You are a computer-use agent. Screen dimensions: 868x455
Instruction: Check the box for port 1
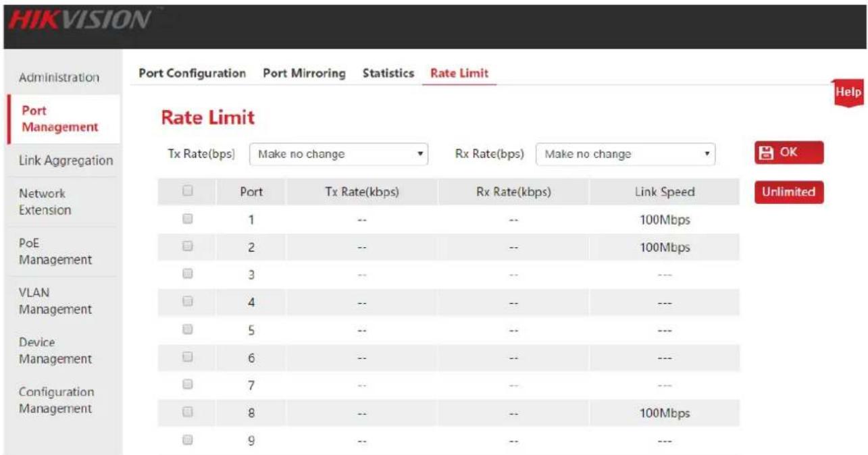pyautogui.click(x=188, y=219)
